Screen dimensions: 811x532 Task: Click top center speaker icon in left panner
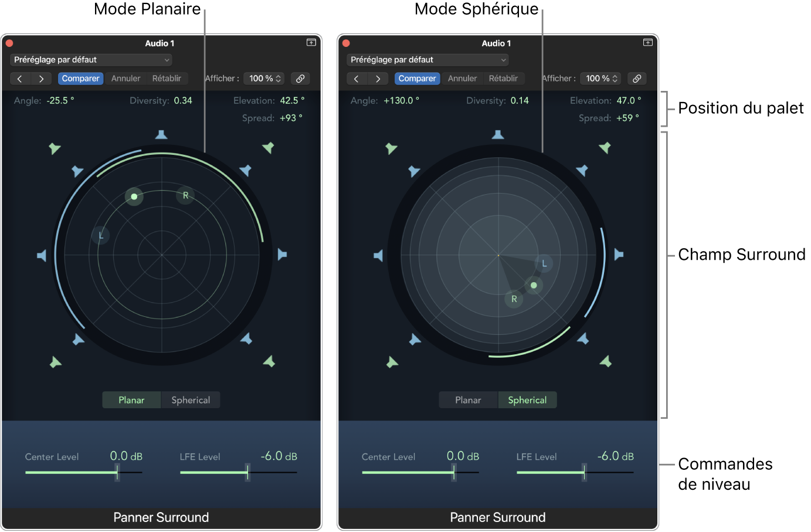pos(161,135)
